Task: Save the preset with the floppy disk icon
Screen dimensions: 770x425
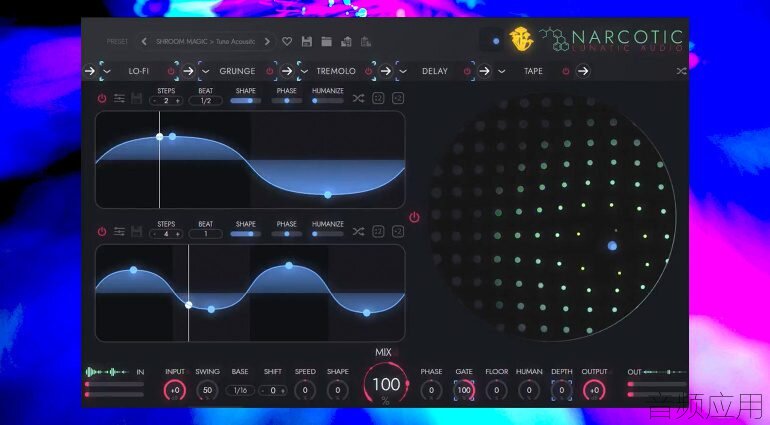Action: coord(307,42)
